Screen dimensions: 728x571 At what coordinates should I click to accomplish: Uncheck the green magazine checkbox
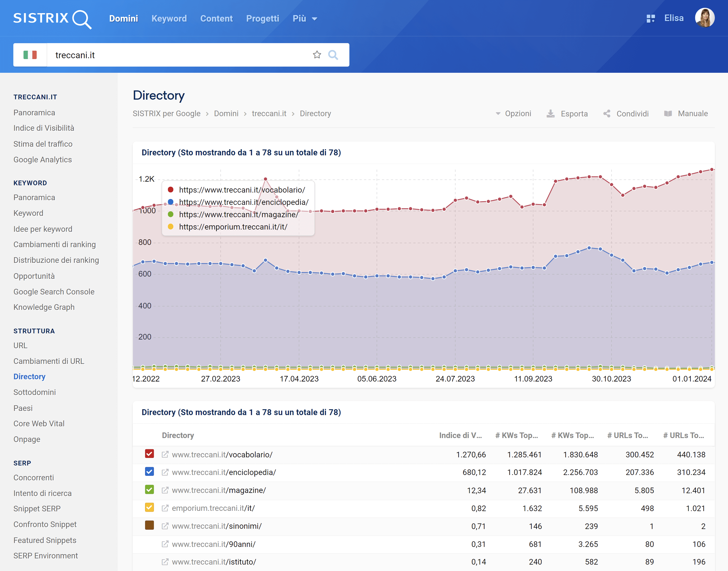[x=150, y=490]
